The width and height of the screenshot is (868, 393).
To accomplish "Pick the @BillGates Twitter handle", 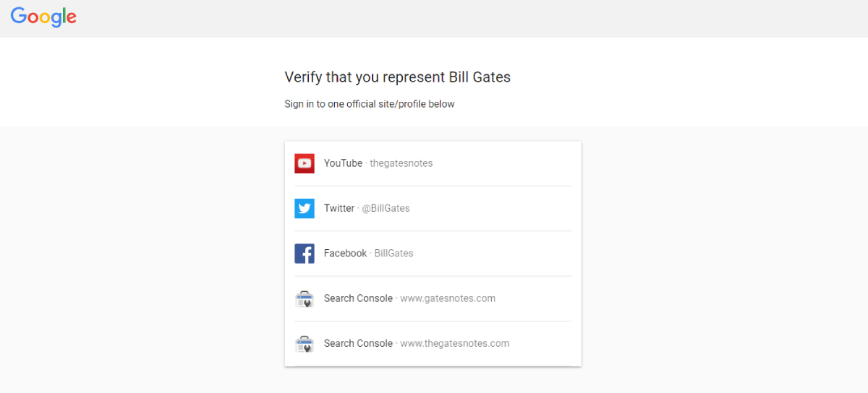I will [x=386, y=208].
